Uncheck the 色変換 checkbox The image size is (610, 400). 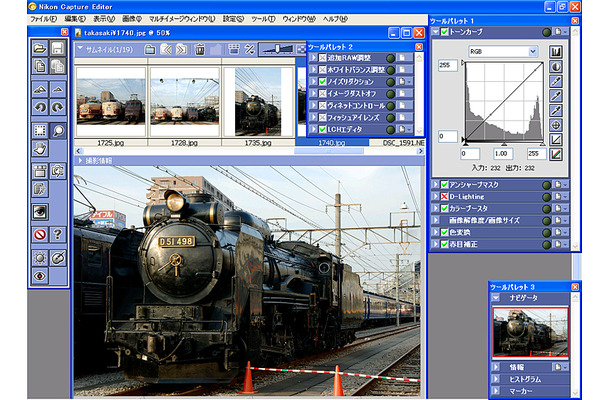[444, 232]
